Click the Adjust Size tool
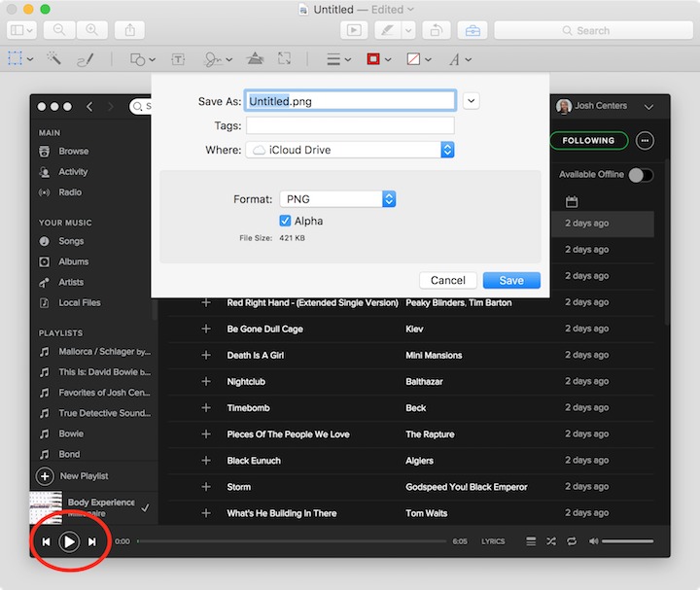700x590 pixels. [x=284, y=58]
